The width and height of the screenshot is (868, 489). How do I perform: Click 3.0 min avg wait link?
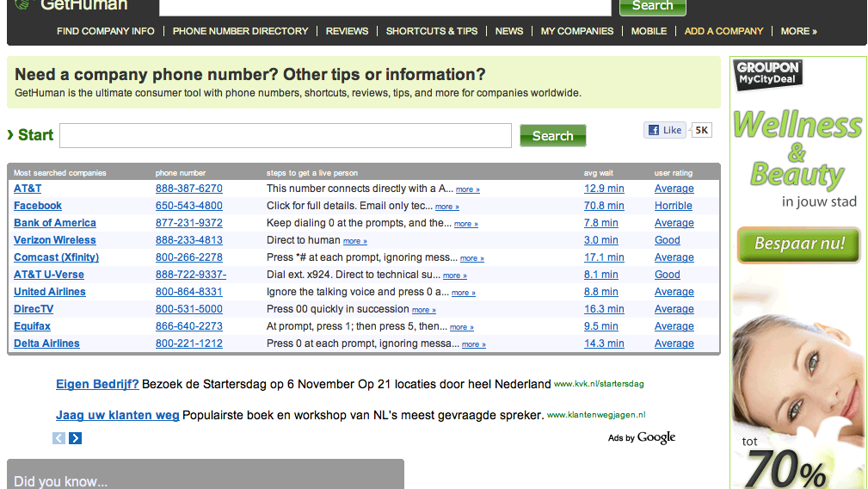[x=601, y=240]
